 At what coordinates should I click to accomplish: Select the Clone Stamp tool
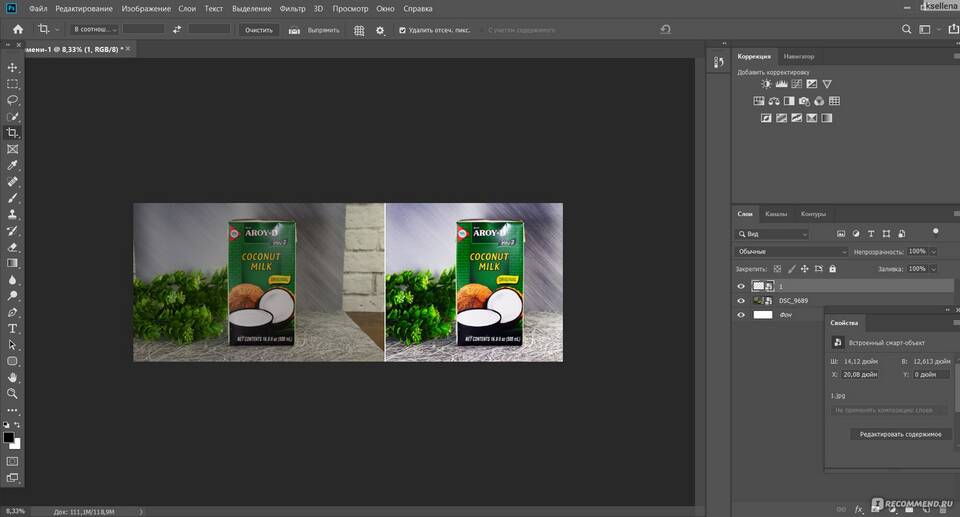pyautogui.click(x=12, y=214)
